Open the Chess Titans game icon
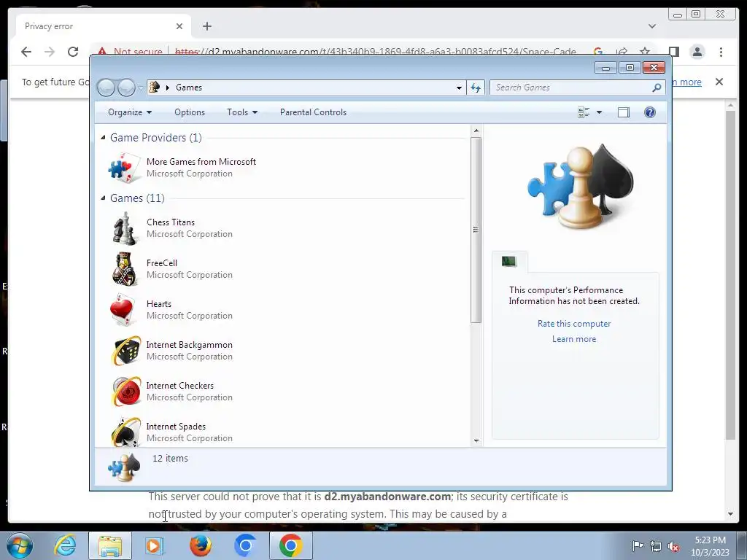 pyautogui.click(x=125, y=228)
